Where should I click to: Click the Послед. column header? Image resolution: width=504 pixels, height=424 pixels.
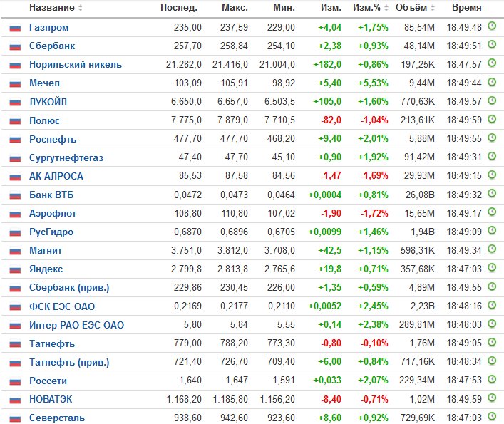[179, 7]
